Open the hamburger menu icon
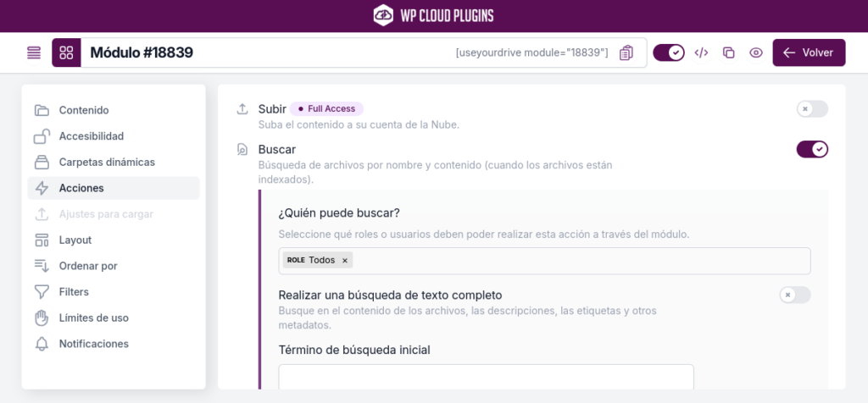The height and width of the screenshot is (403, 868). (x=34, y=53)
